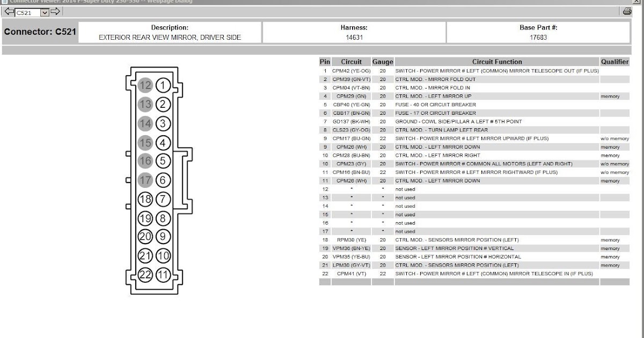Screen dimensions: 644x338
Task: Select circuit CPM23 (GY) cell
Action: point(352,164)
